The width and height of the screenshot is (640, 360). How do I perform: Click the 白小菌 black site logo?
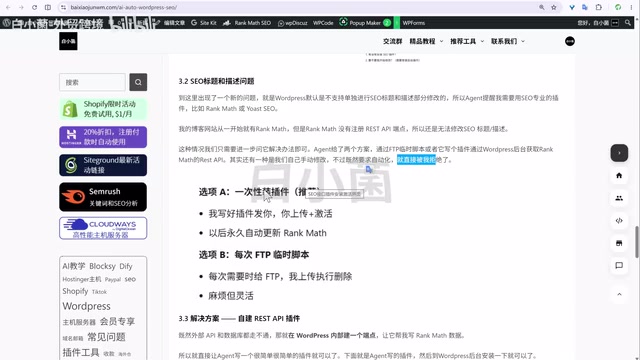click(x=68, y=41)
